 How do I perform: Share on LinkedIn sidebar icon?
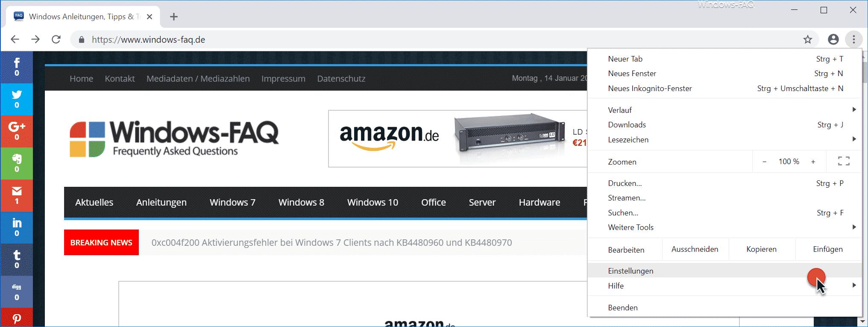tap(17, 227)
